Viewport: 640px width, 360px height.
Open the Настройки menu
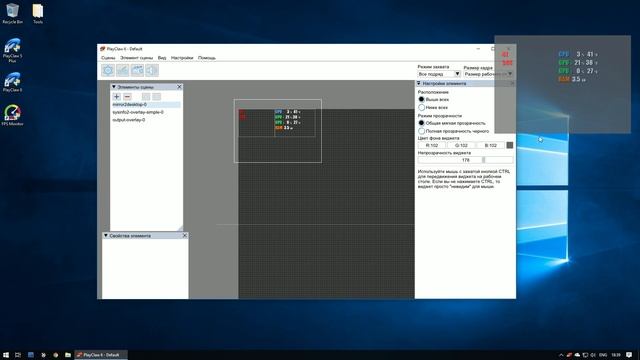click(x=182, y=58)
